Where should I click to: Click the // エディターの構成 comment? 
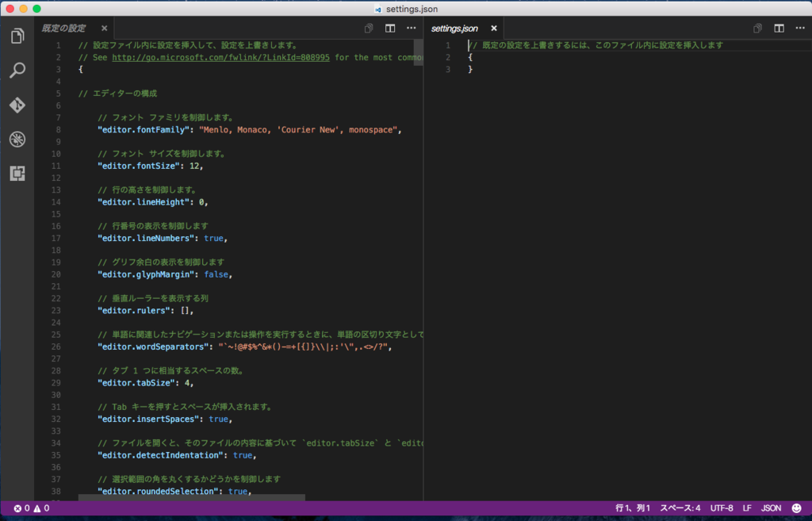coord(117,94)
